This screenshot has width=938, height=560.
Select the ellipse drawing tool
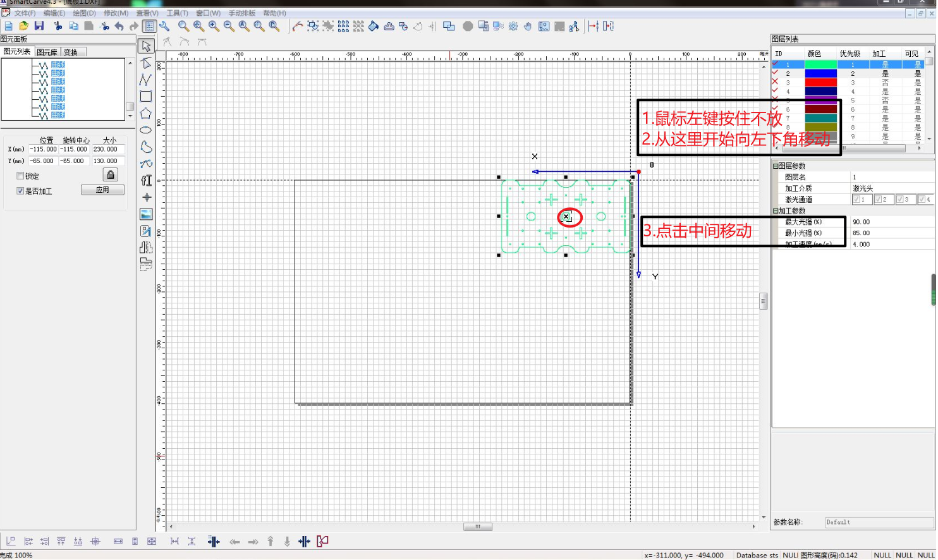point(146,130)
